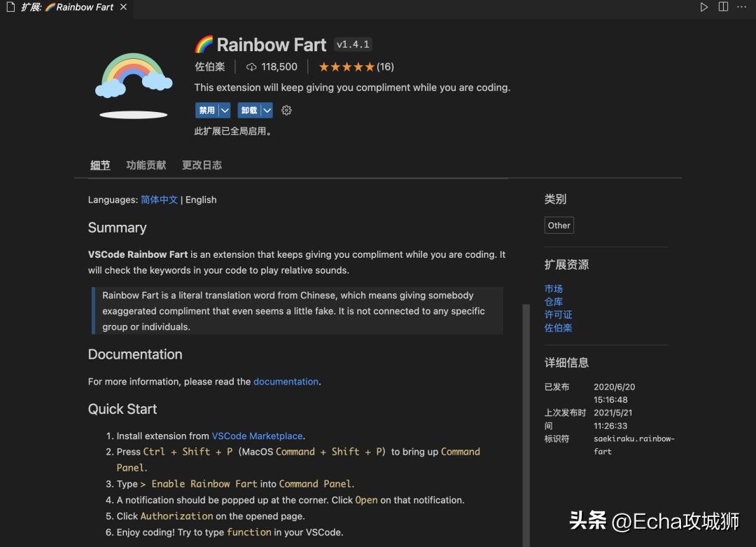Open the documentation link
The height and width of the screenshot is (547, 756).
(x=286, y=382)
